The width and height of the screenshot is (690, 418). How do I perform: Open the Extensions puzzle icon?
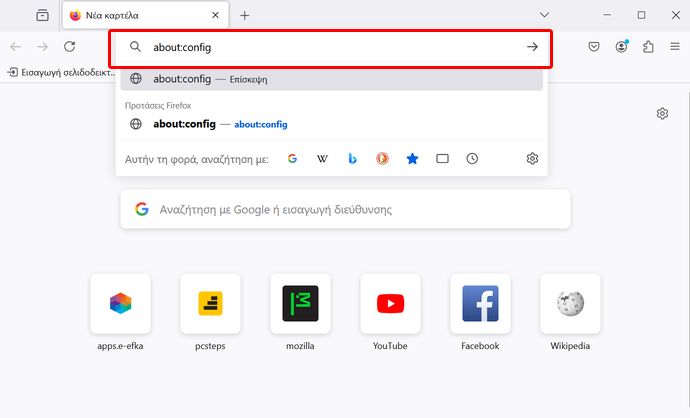coord(648,47)
